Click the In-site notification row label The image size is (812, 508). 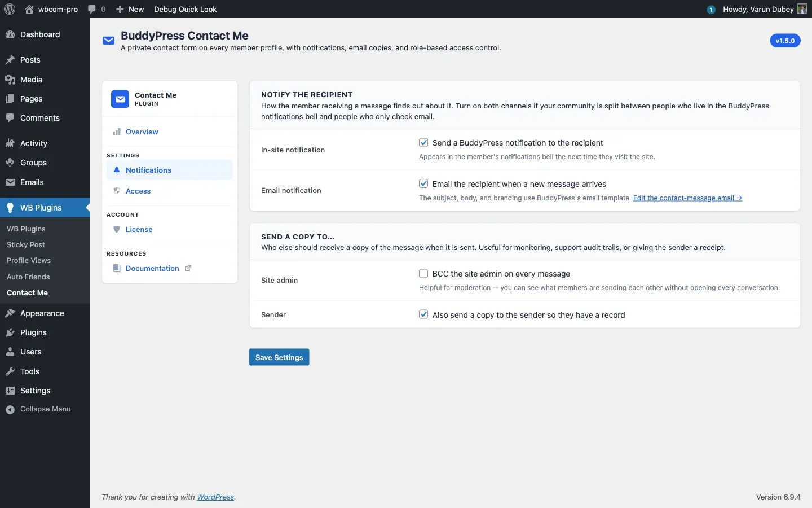tap(293, 150)
